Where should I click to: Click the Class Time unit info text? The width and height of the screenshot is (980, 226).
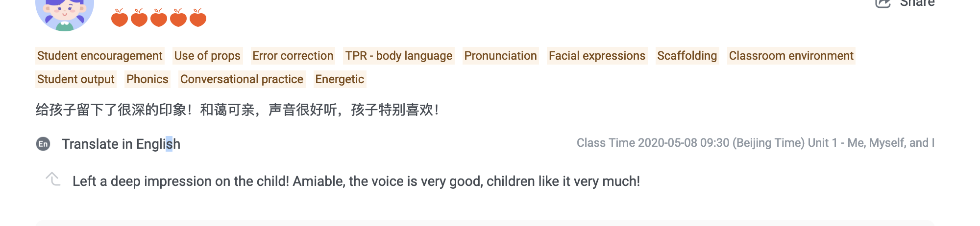click(755, 143)
